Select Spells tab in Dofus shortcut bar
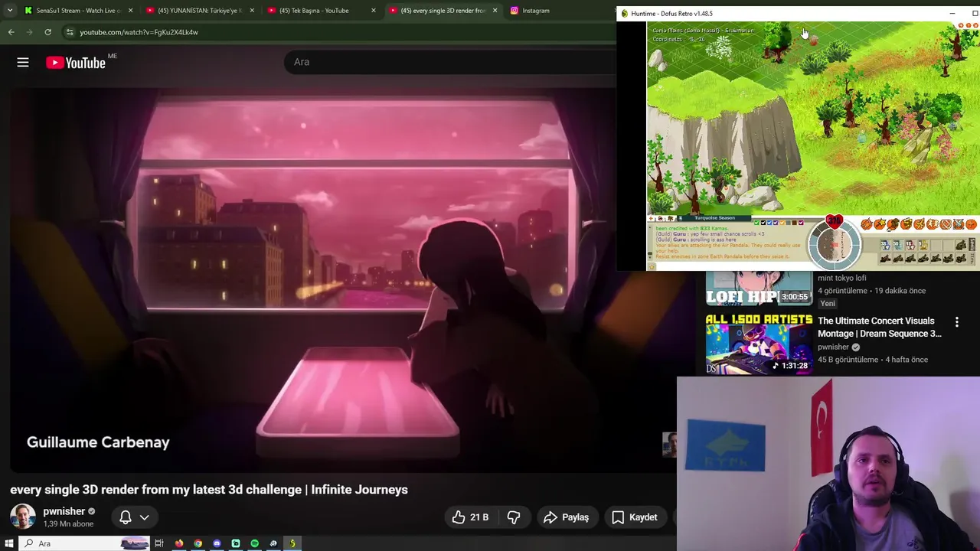980x551 pixels. (x=972, y=244)
